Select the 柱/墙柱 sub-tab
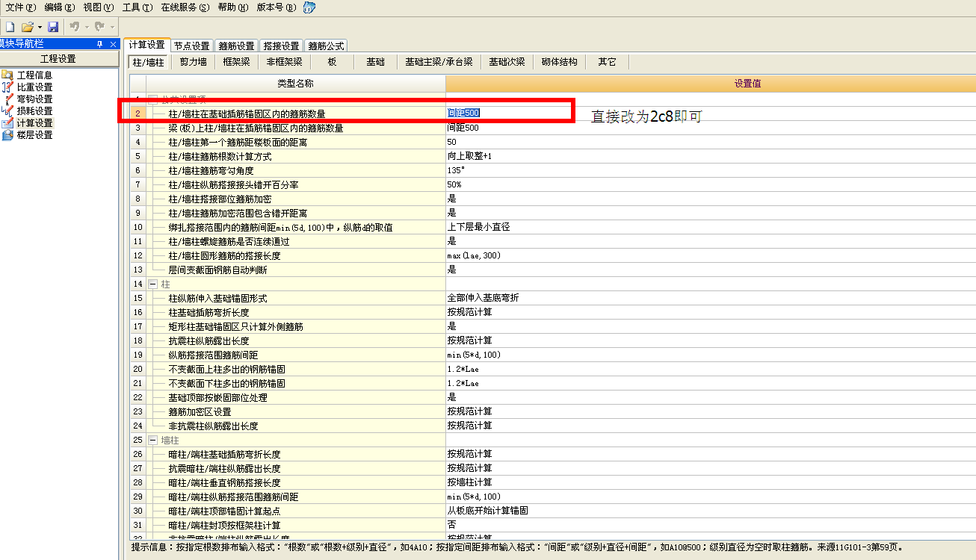This screenshot has width=976, height=560. tap(148, 62)
